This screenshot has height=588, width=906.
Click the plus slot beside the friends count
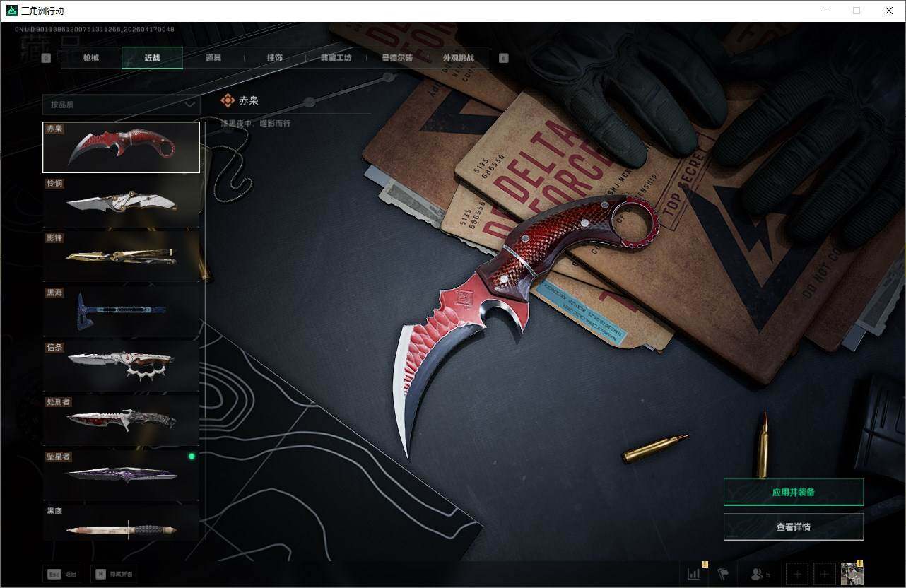pos(796,574)
